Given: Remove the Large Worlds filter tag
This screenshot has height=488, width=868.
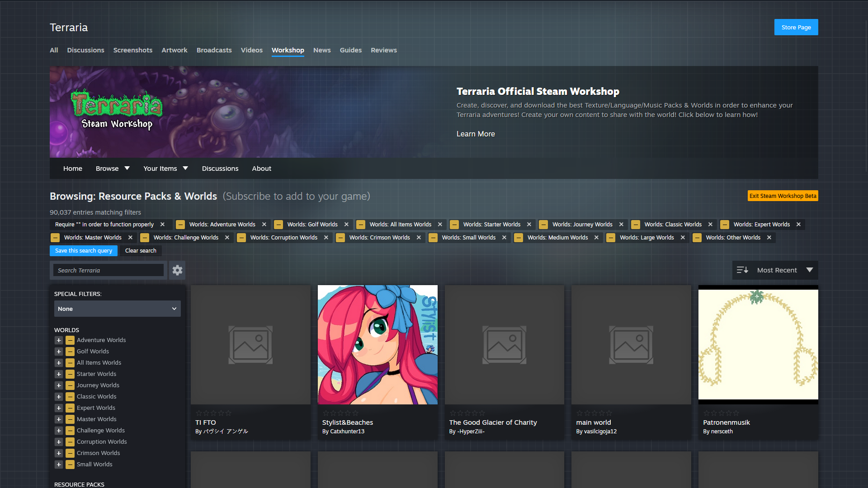Looking at the screenshot, I should (683, 238).
